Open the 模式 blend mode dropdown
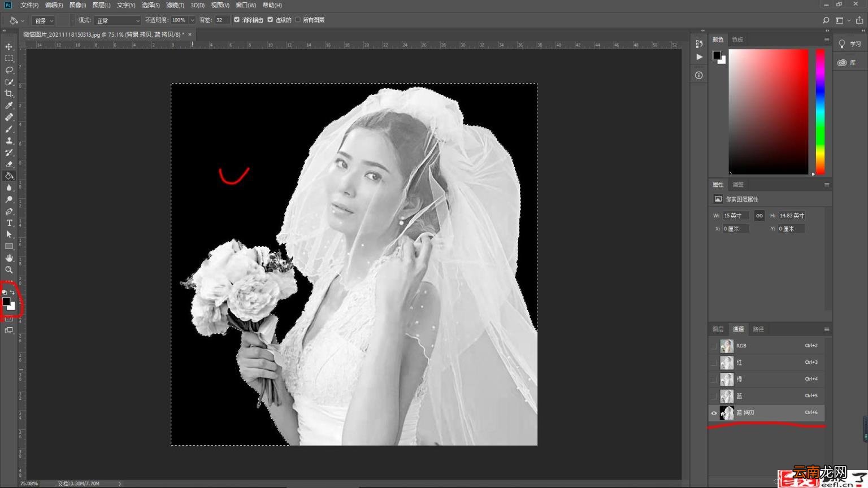868x488 pixels. click(x=118, y=20)
